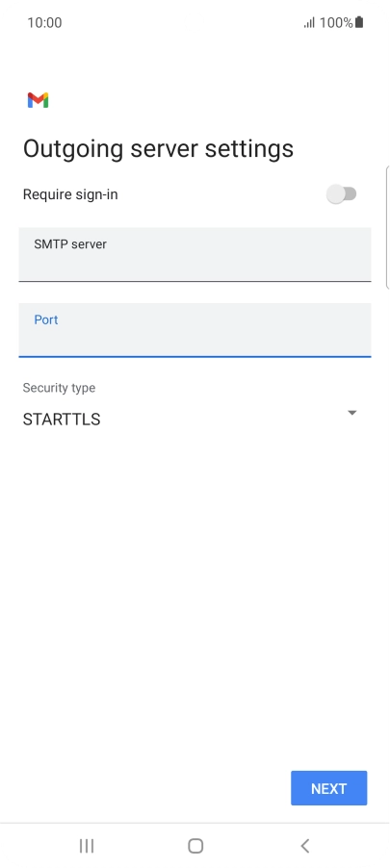The width and height of the screenshot is (390, 868).
Task: Go to home screen via home icon
Action: click(x=195, y=846)
